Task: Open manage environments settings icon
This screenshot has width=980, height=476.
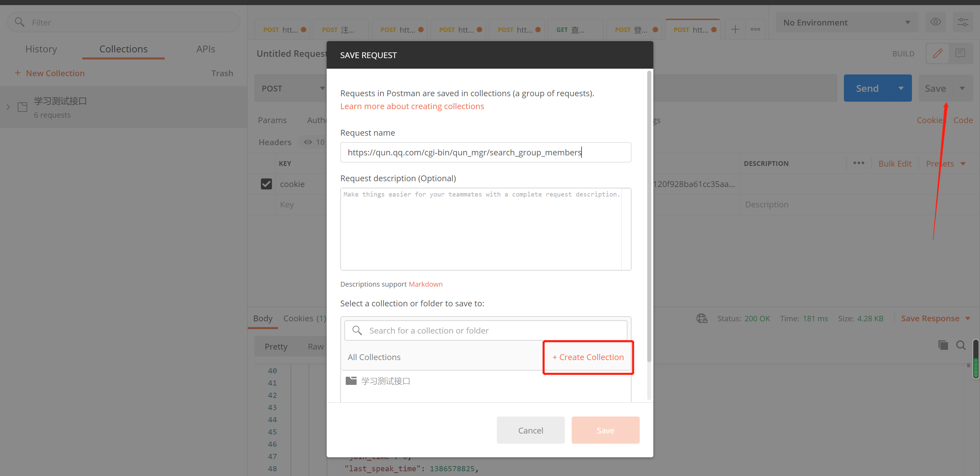Action: (963, 22)
